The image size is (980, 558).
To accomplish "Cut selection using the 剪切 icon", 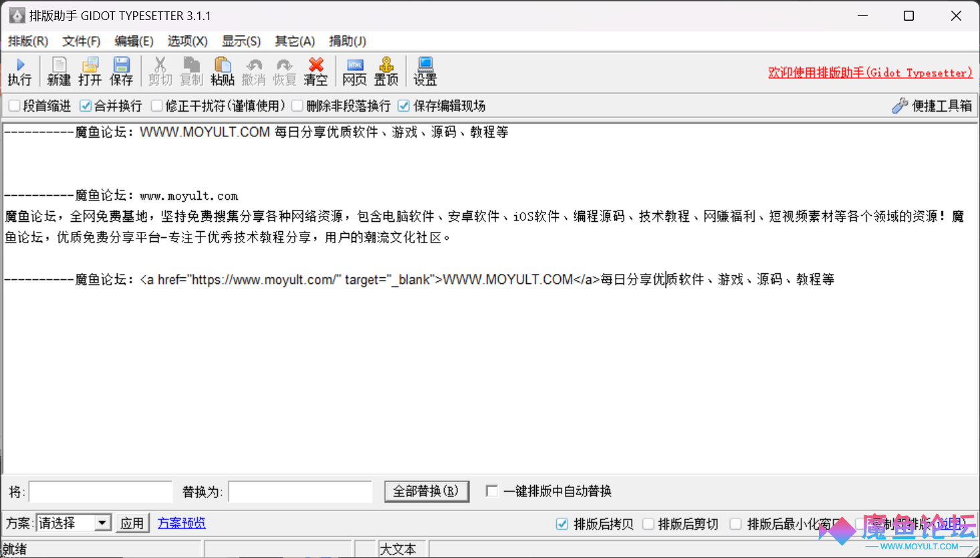I will [x=160, y=72].
